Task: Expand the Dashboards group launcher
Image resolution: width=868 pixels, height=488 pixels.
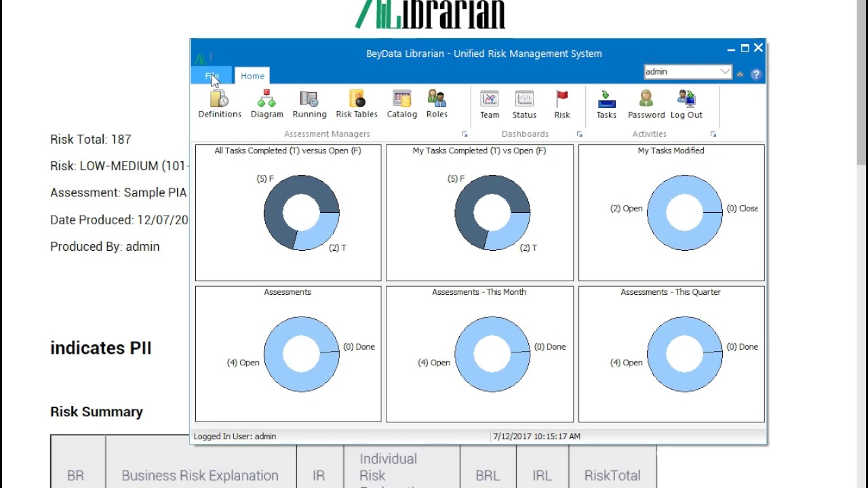Action: (x=580, y=134)
